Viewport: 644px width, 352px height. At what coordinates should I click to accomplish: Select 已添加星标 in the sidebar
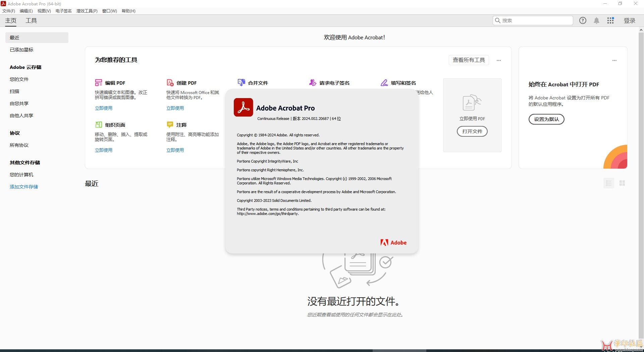pyautogui.click(x=21, y=50)
